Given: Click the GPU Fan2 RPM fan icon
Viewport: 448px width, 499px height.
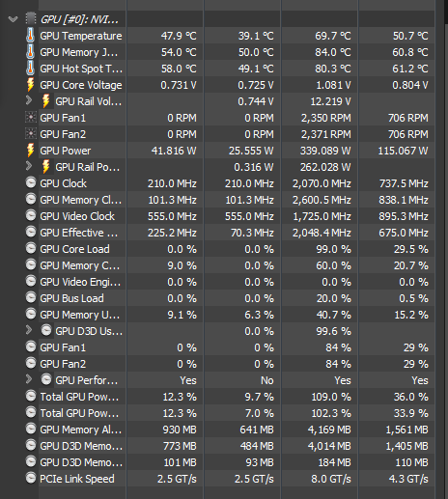Looking at the screenshot, I should (x=31, y=134).
